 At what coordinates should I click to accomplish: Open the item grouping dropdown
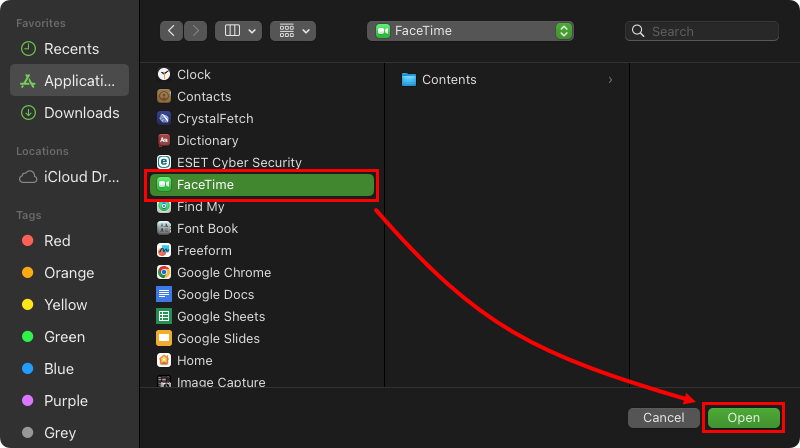[x=294, y=31]
